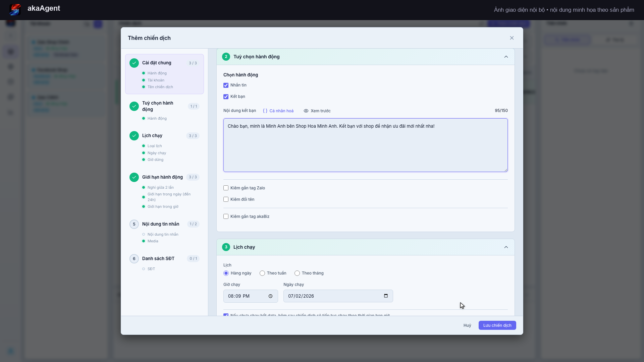
Task: Click green check icon beside Tuỳ chọn hành động step
Action: [134, 106]
